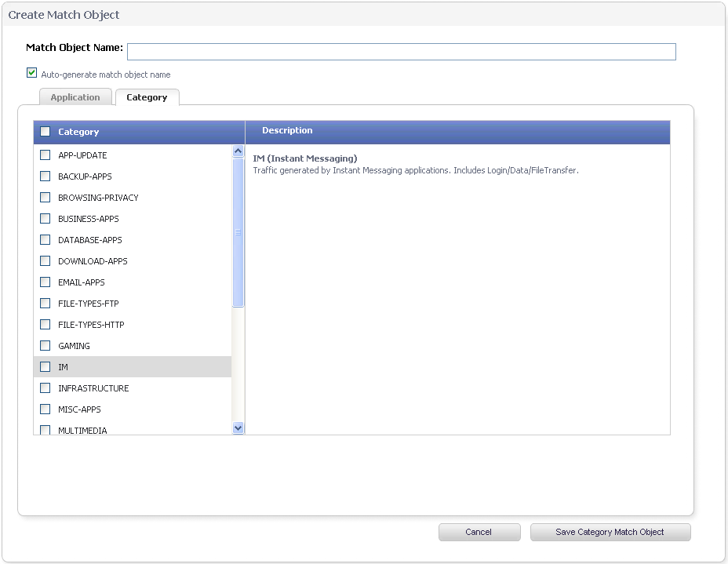Uncheck Auto-generate match object name
This screenshot has height=564, width=728.
coord(31,73)
